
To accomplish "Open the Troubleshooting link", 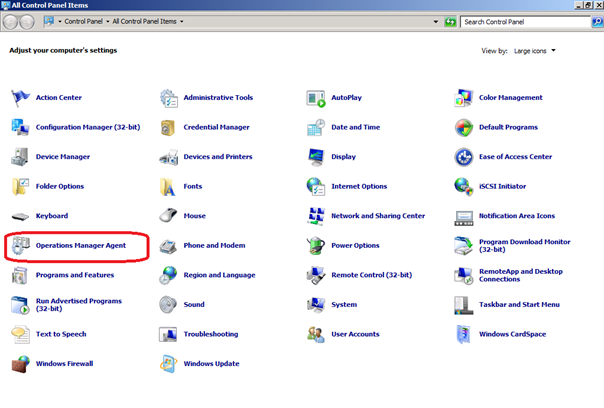I will pos(211,334).
